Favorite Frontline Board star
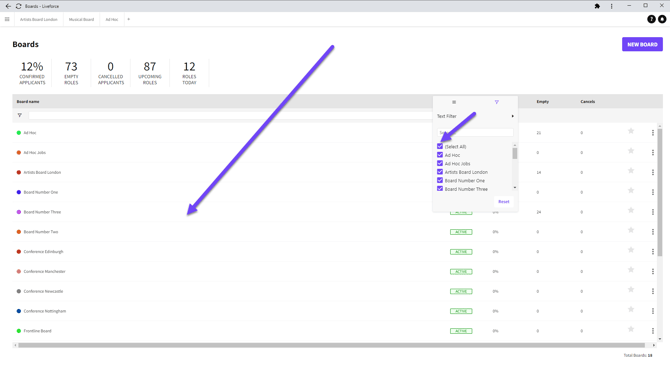This screenshot has height=373, width=670. point(631,329)
